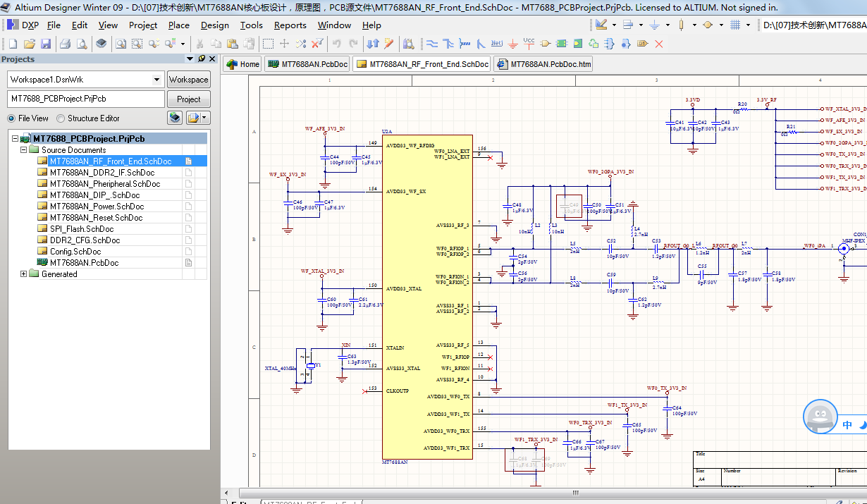Click the Project button
The height and width of the screenshot is (504, 867).
[188, 99]
